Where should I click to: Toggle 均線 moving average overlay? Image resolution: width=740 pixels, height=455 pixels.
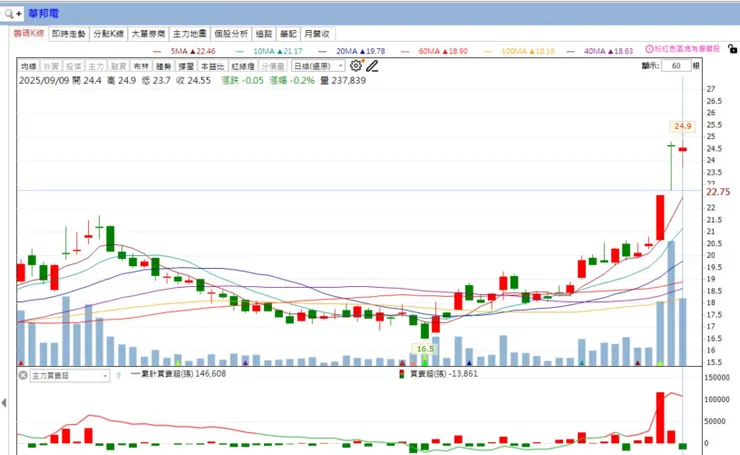click(29, 66)
